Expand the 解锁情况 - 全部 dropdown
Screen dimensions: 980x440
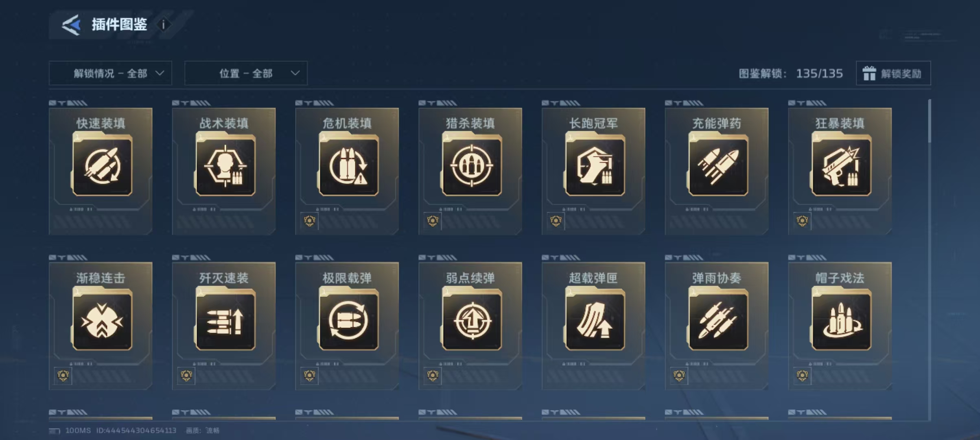(x=110, y=73)
